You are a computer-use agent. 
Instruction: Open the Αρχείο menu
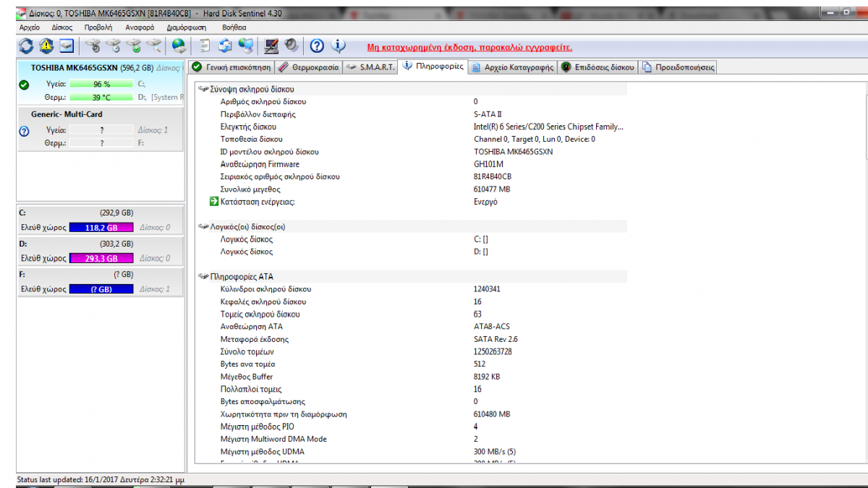[30, 27]
